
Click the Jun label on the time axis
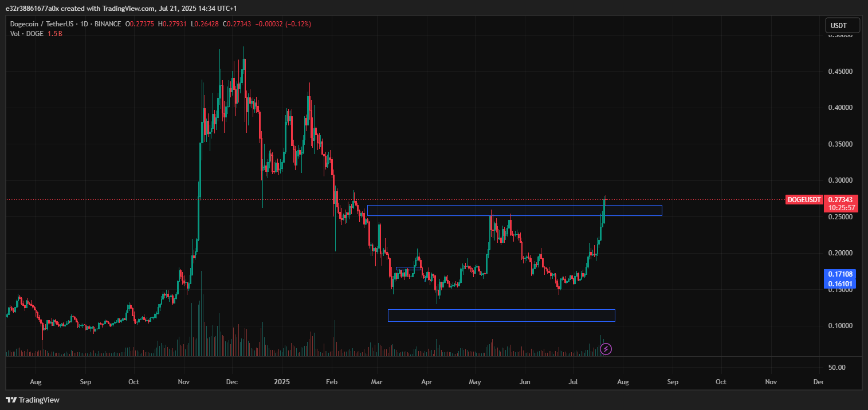[x=524, y=381]
